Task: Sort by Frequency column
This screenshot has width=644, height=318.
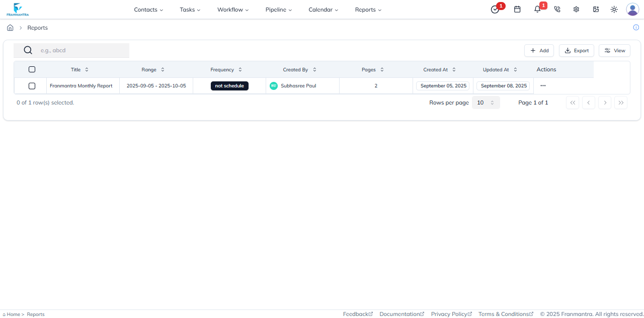Action: pos(226,70)
